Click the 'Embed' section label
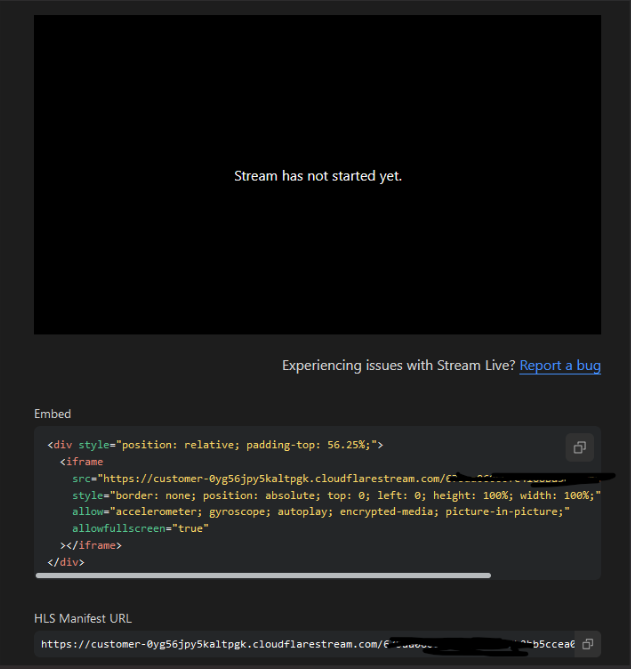This screenshot has height=669, width=631. [52, 414]
